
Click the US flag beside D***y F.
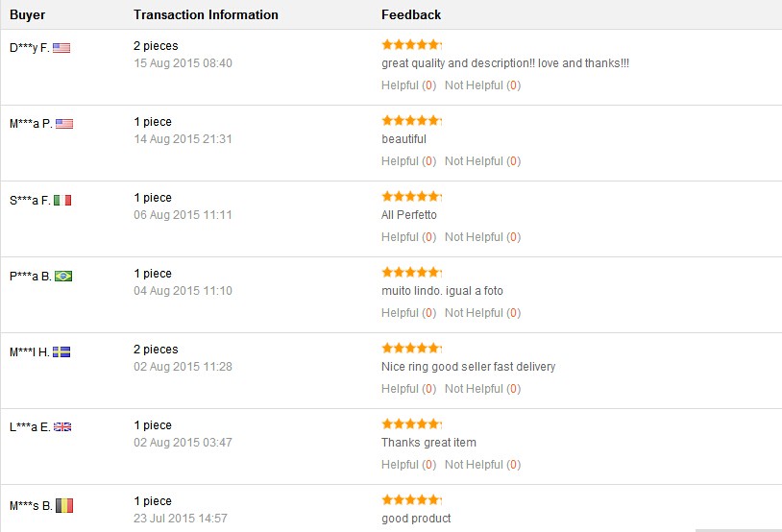(x=61, y=47)
